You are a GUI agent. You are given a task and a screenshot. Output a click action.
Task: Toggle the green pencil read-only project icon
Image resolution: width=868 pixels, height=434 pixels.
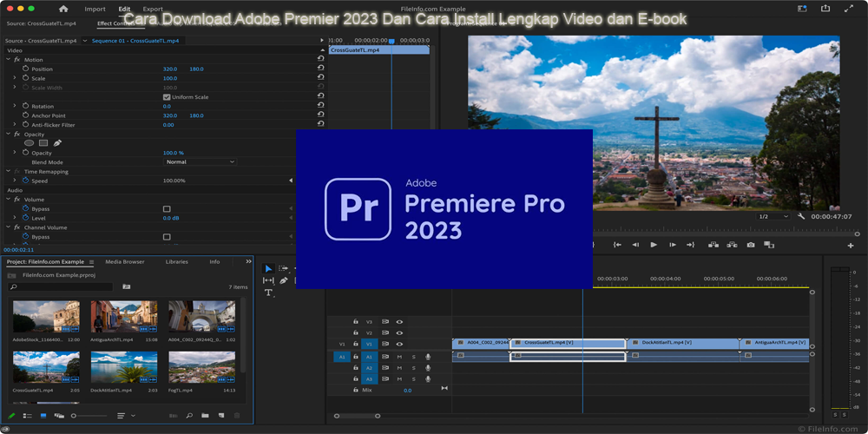click(x=11, y=415)
